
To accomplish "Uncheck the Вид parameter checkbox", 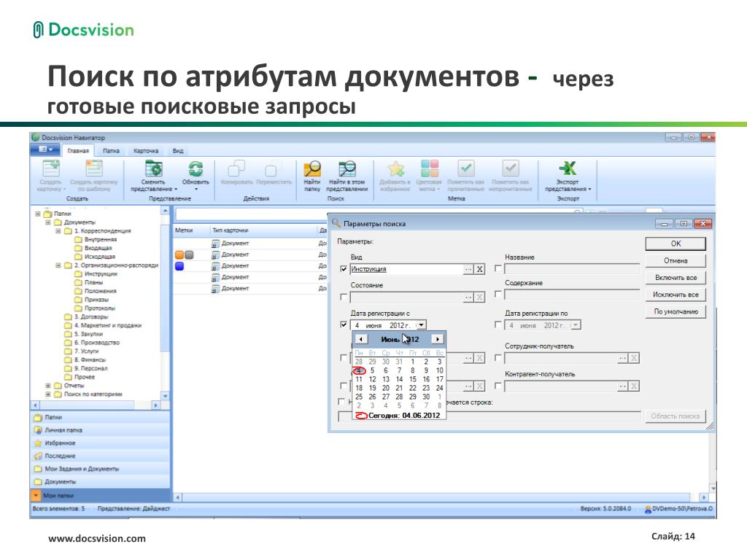I will tap(344, 269).
